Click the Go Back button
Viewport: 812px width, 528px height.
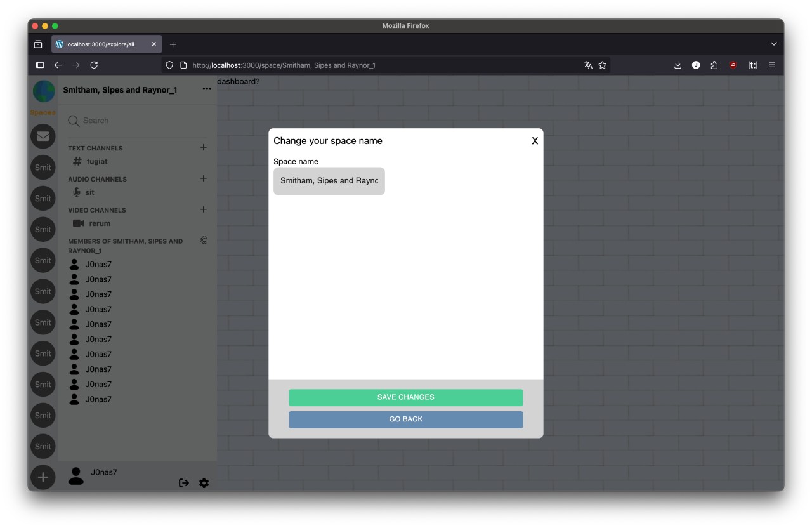(x=405, y=419)
